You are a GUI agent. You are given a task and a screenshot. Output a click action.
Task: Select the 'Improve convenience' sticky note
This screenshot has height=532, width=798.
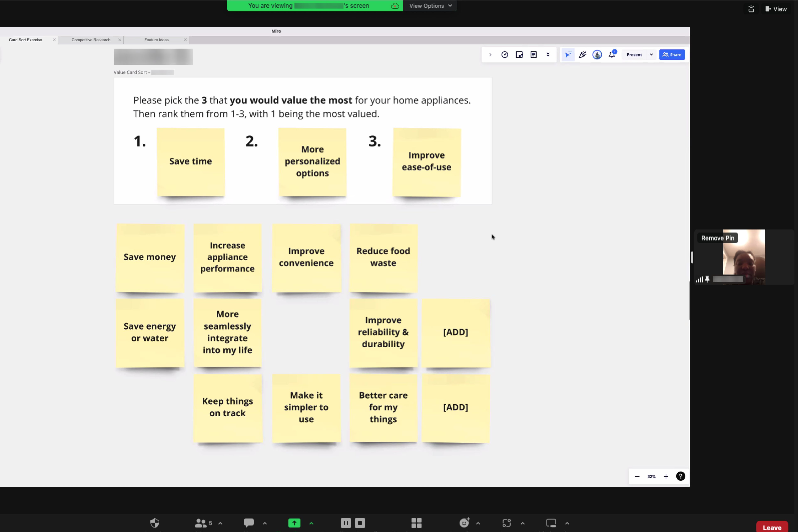point(306,258)
